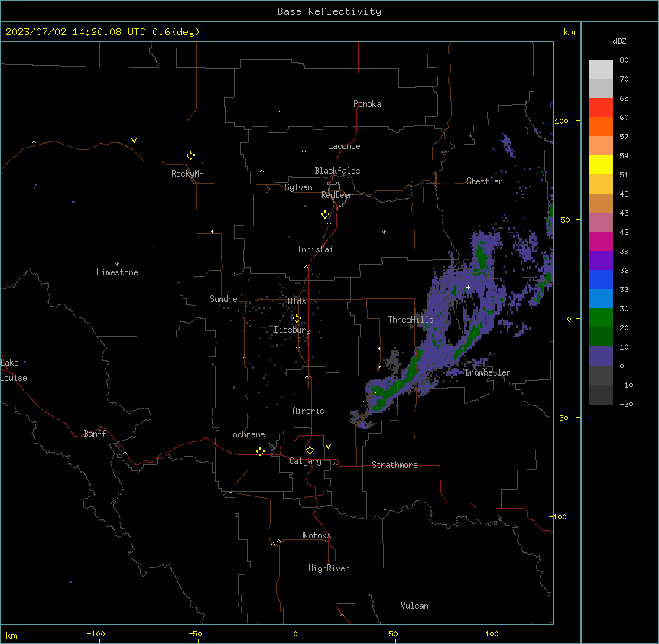Image resolution: width=659 pixels, height=644 pixels.
Task: Select the green swatch between 30 and 20
Action: pos(601,318)
